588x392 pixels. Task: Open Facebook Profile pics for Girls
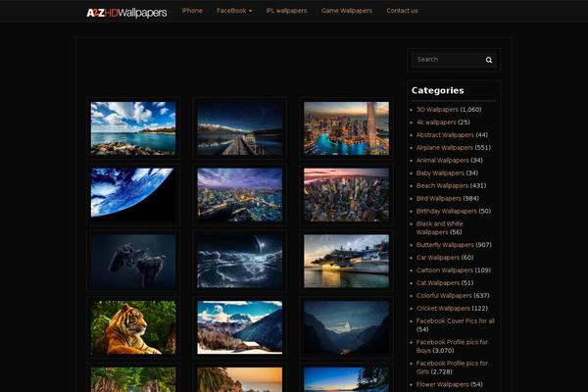coord(452,367)
